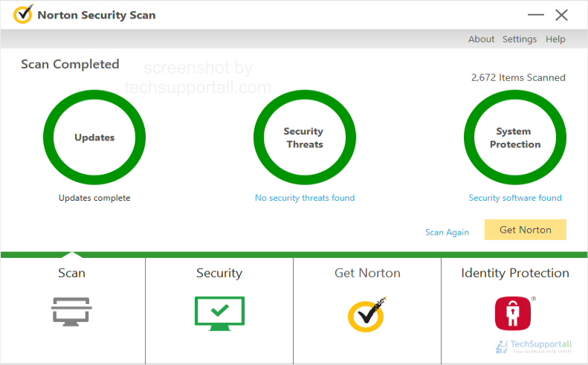Select the Security Threats green circle

(305, 138)
